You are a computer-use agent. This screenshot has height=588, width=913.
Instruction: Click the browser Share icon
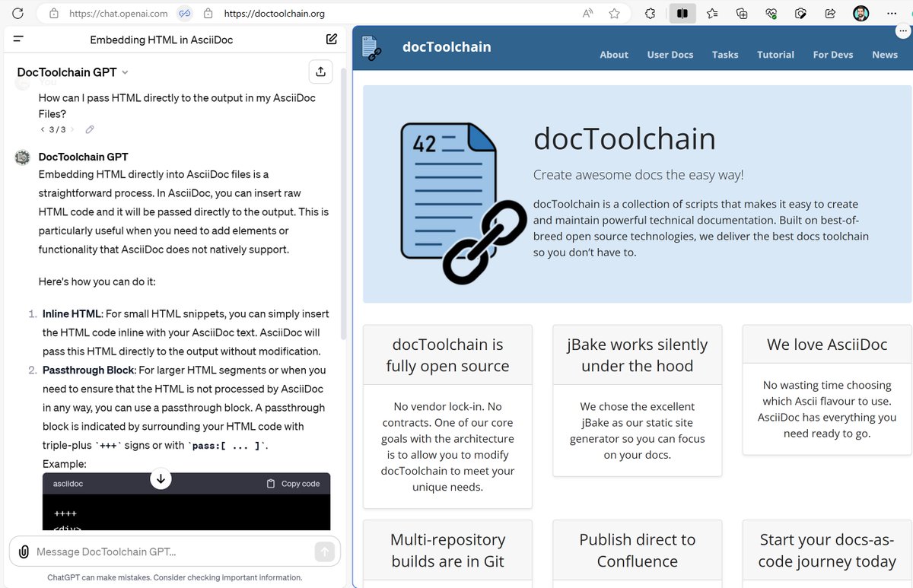(x=830, y=14)
